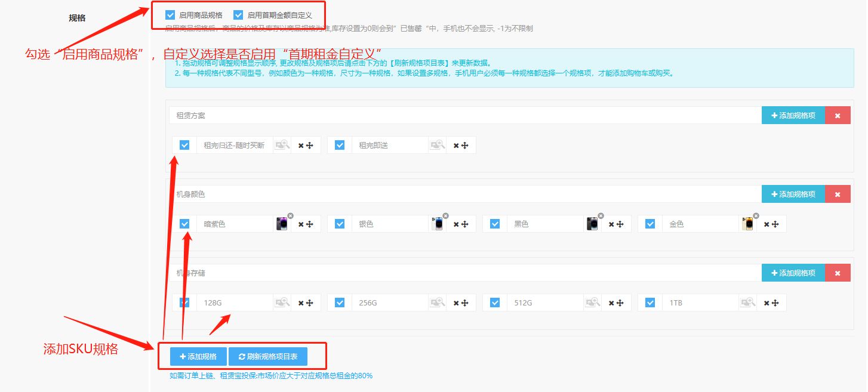868x392 pixels.
Task: Click the upload image icon for 128G
Action: coord(282,303)
